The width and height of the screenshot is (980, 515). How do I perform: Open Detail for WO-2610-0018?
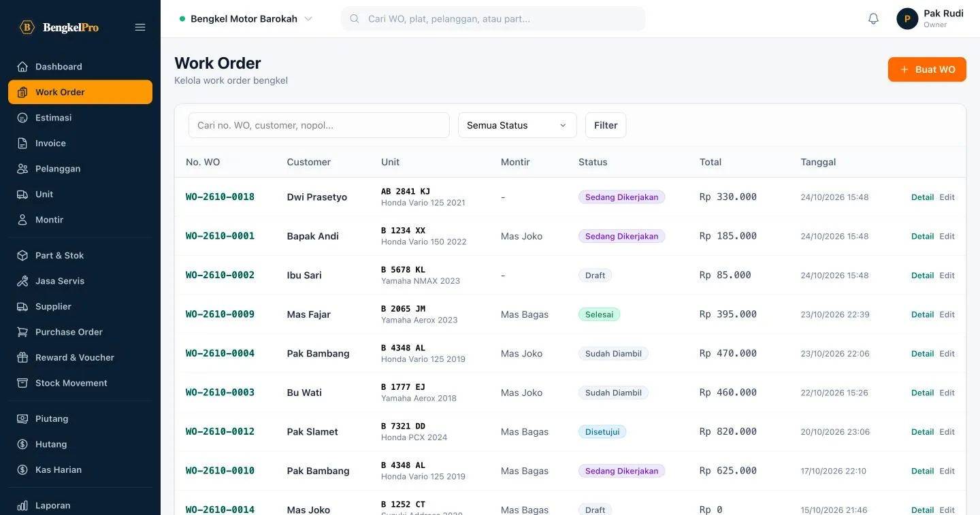922,197
